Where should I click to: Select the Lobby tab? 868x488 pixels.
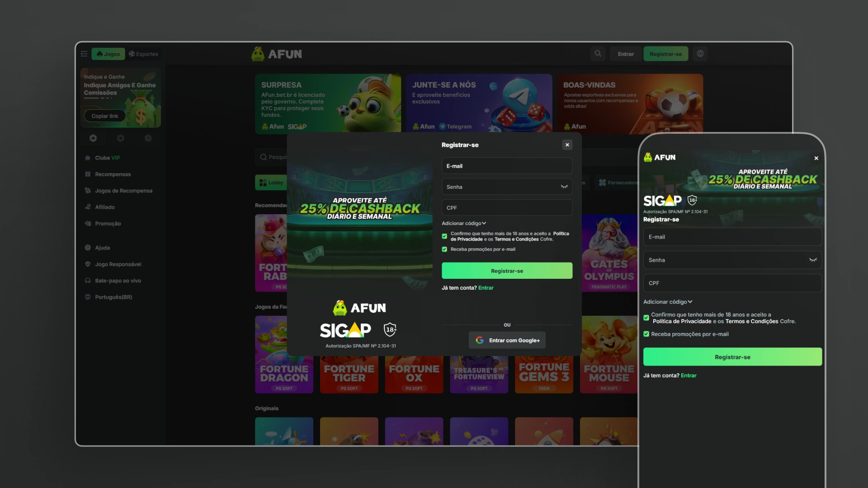click(271, 183)
